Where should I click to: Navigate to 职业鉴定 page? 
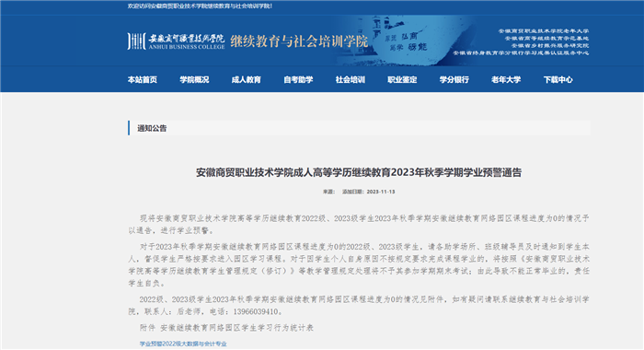(x=402, y=80)
